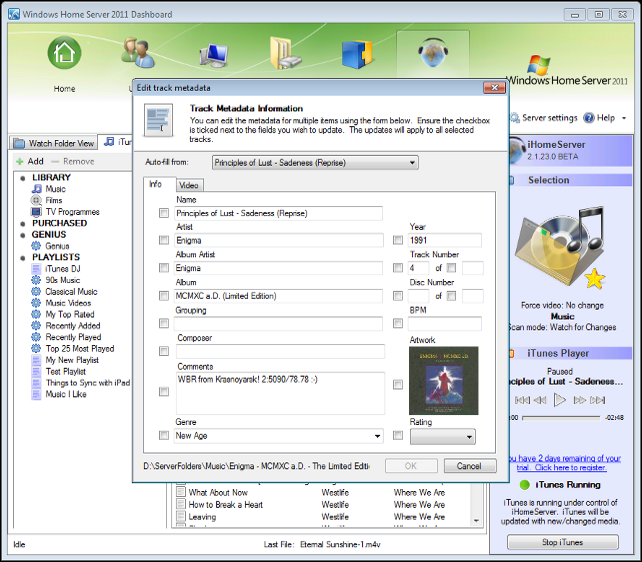Click the How to Break a Heart track icon
Screen dimensions: 642x562
(181, 504)
